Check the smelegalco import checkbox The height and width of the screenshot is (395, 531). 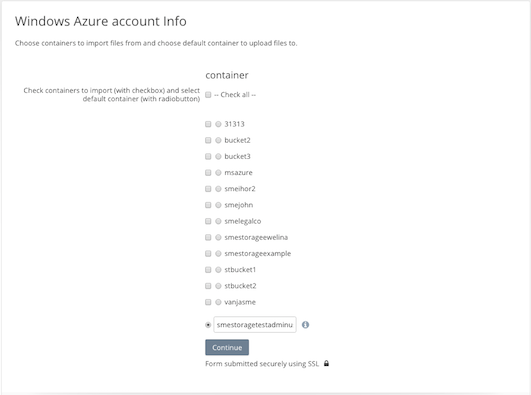point(208,221)
